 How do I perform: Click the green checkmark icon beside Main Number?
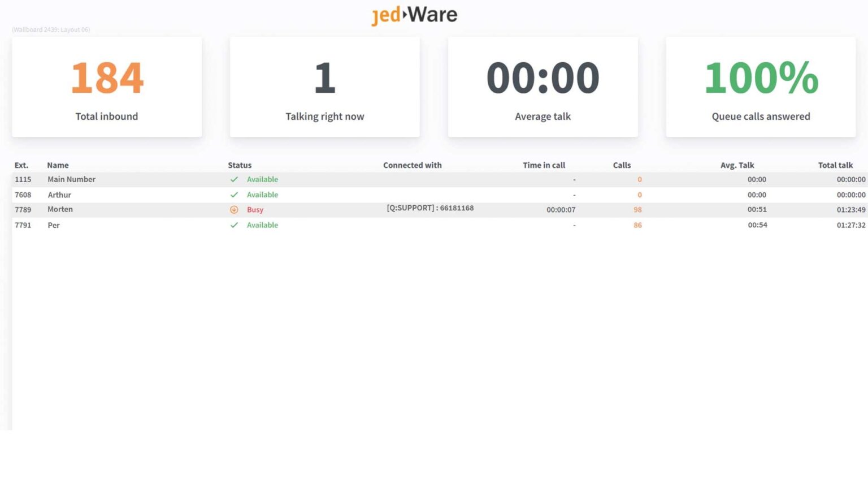tap(234, 179)
